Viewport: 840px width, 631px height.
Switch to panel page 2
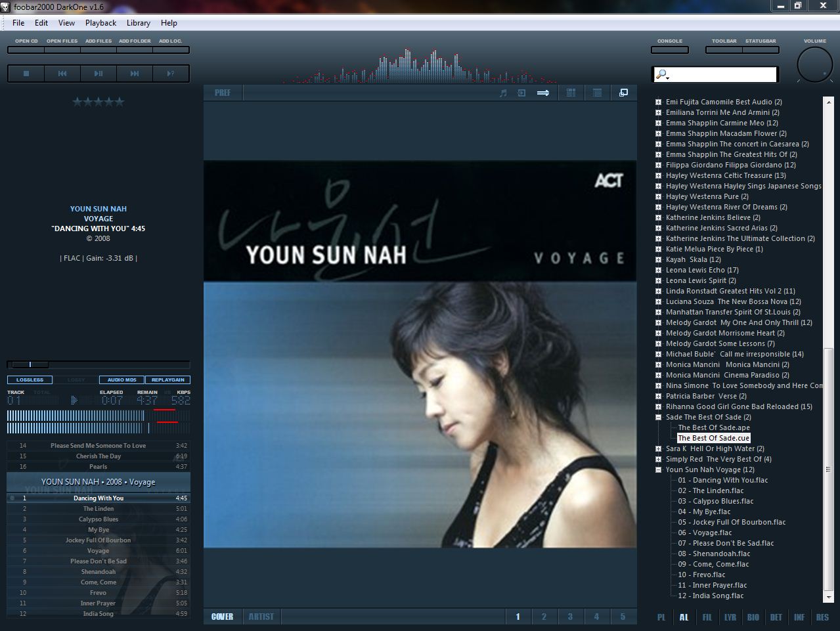coord(544,617)
